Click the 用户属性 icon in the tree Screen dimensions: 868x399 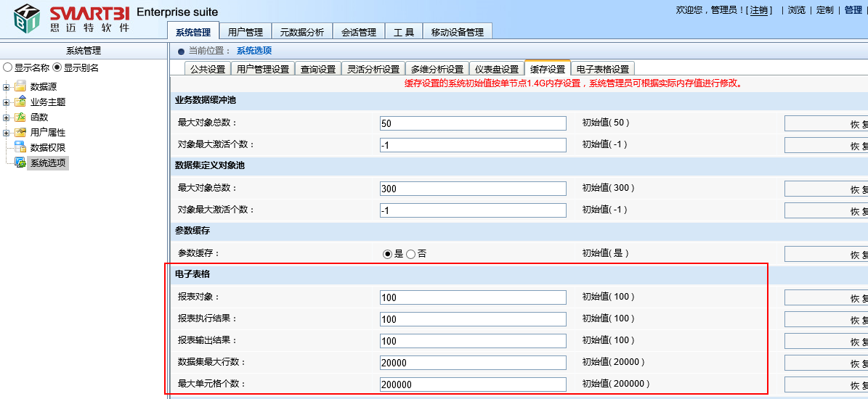point(20,132)
